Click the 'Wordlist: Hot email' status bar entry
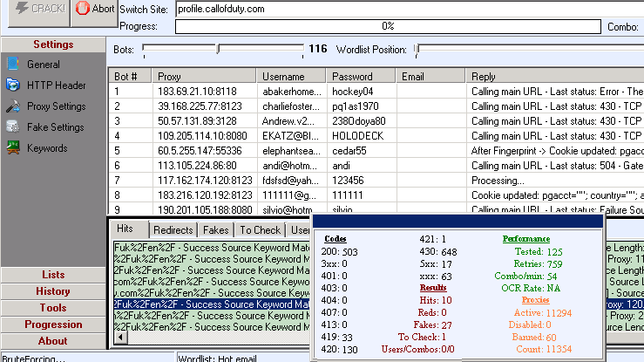 pos(217,358)
